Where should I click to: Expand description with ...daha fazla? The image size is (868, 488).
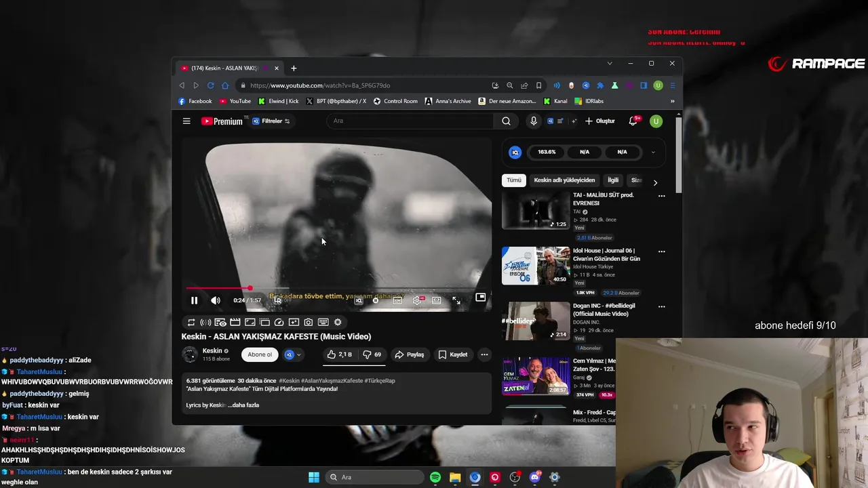(243, 405)
